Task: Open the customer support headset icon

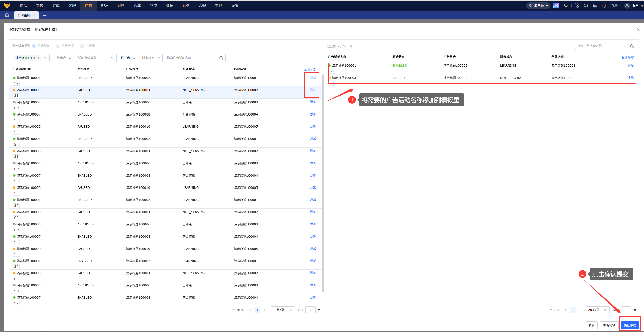Action: [604, 5]
